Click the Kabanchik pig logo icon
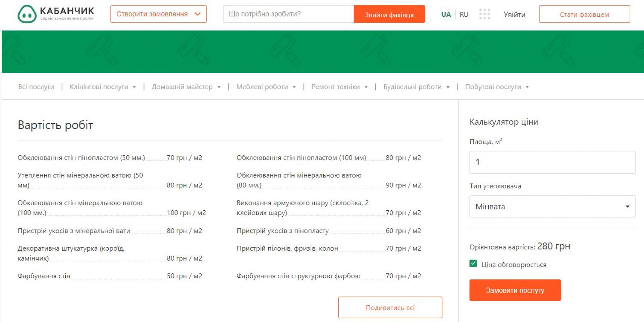 pyautogui.click(x=27, y=14)
